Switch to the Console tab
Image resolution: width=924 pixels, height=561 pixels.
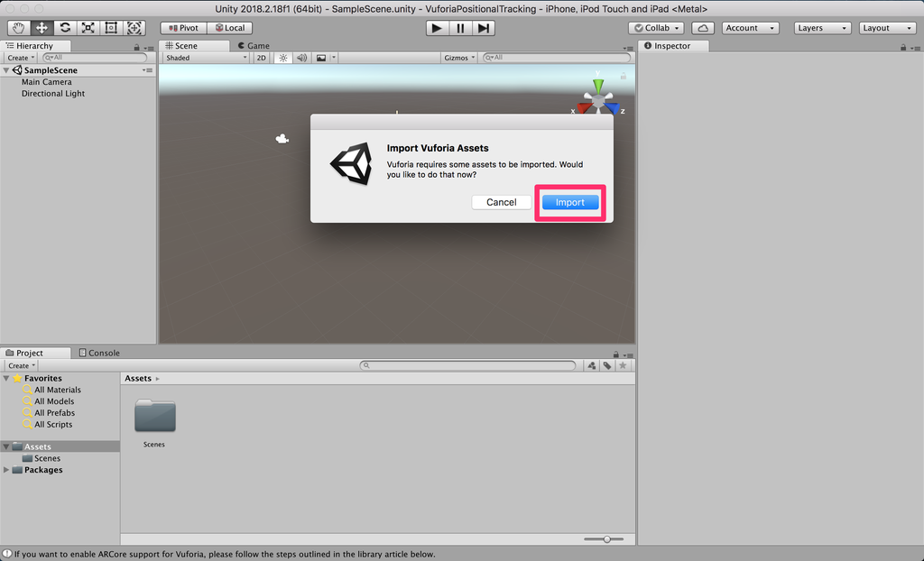tap(99, 353)
